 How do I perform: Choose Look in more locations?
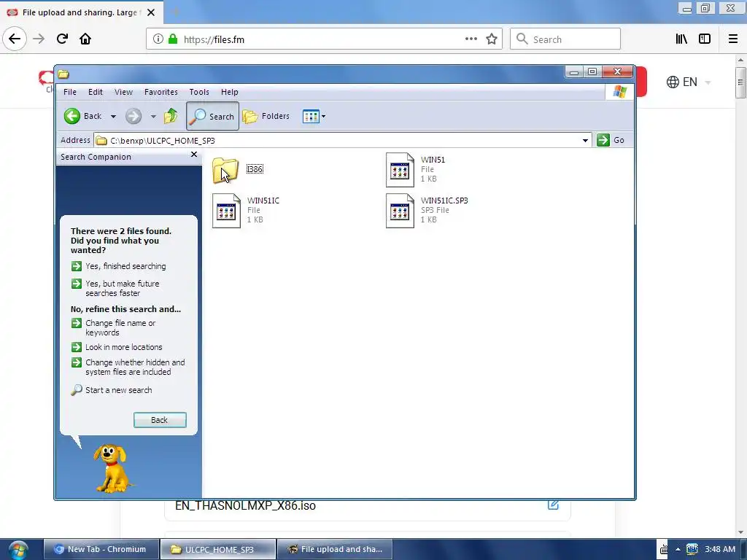[117, 347]
